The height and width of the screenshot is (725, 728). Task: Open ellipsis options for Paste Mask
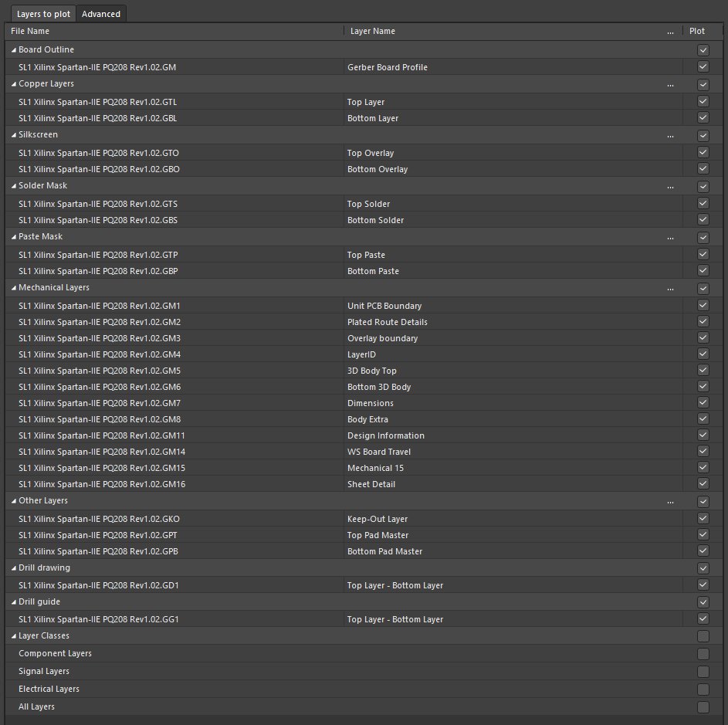(670, 237)
